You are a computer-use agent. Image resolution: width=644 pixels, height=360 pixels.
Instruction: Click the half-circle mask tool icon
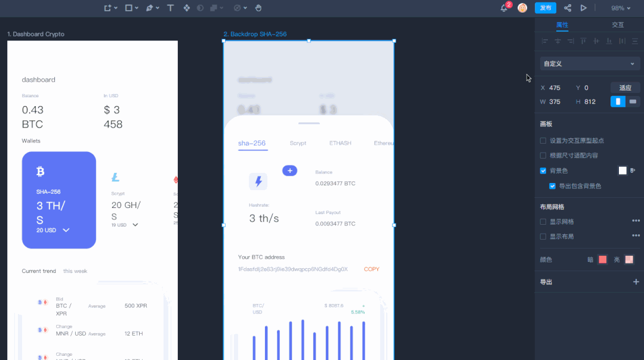(x=200, y=8)
